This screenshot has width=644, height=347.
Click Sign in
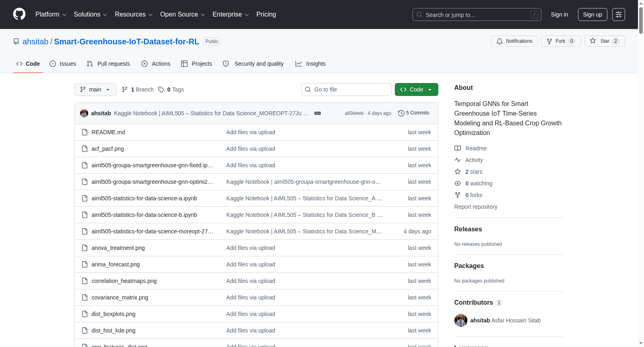(x=559, y=15)
